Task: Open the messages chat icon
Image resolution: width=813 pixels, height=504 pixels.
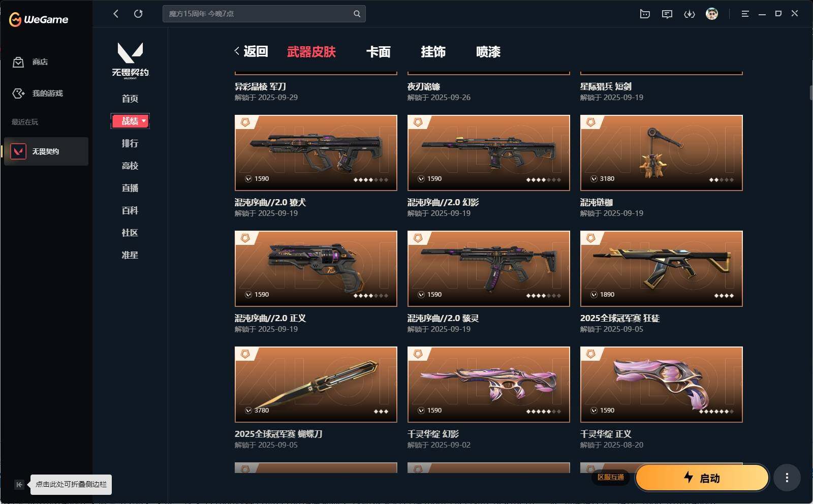Action: (667, 14)
